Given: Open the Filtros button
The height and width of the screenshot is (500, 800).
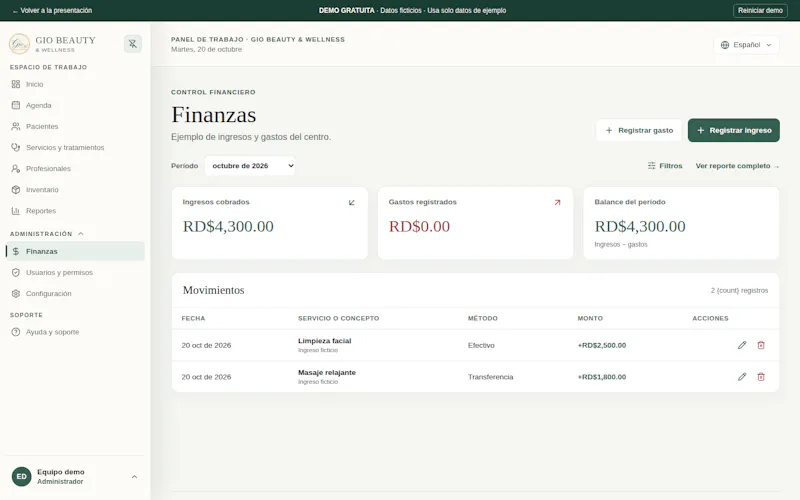Looking at the screenshot, I should click(665, 166).
